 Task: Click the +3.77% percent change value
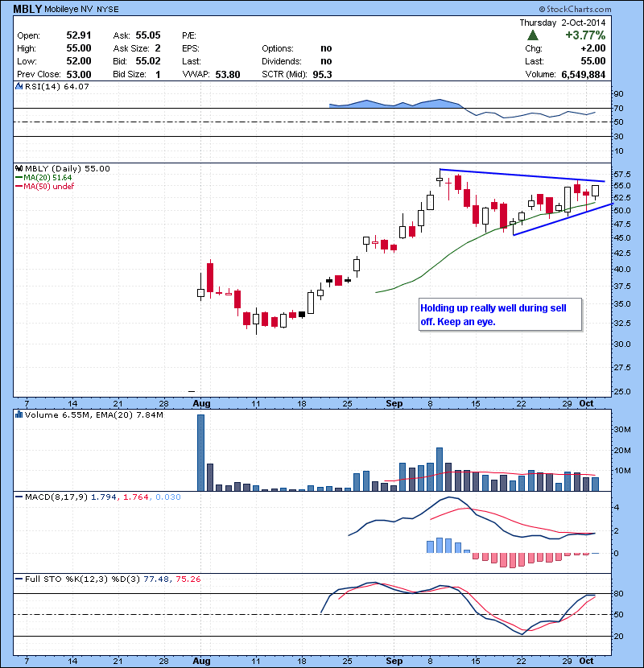click(585, 35)
